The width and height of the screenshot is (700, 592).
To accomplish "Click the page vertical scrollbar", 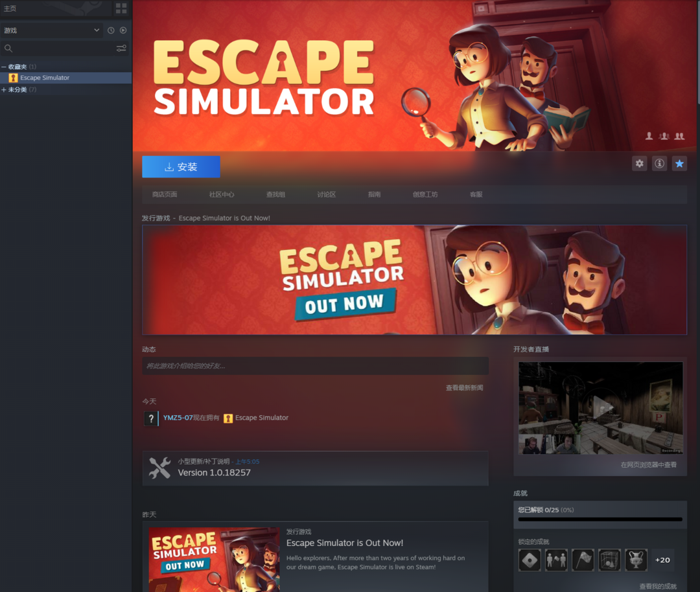I will (698, 52).
